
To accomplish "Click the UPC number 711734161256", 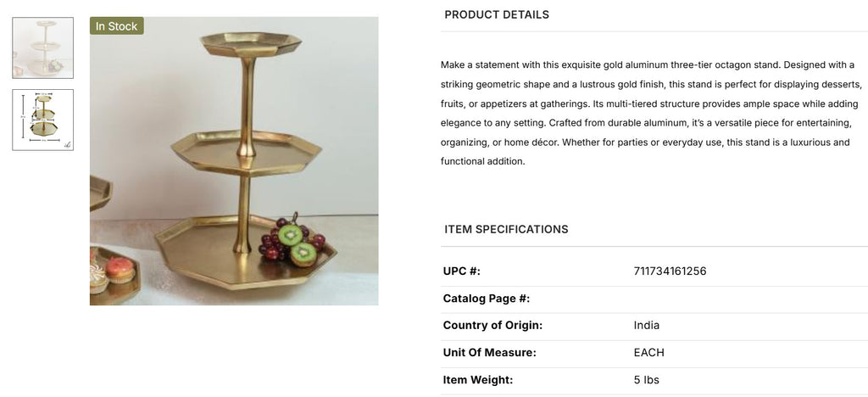I will click(670, 271).
